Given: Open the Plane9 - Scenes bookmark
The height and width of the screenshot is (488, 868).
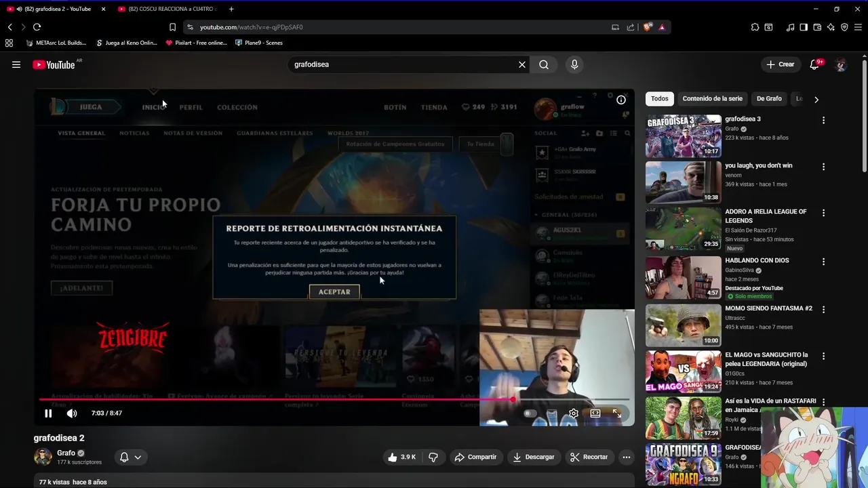Looking at the screenshot, I should coord(258,43).
